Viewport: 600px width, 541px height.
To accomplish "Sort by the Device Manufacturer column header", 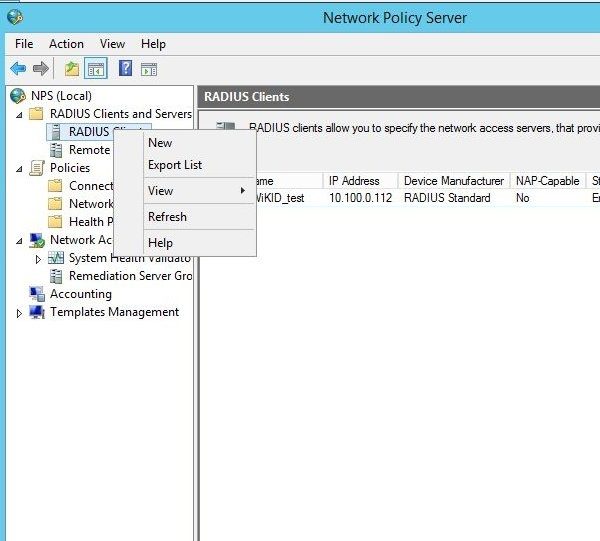I will pos(454,181).
